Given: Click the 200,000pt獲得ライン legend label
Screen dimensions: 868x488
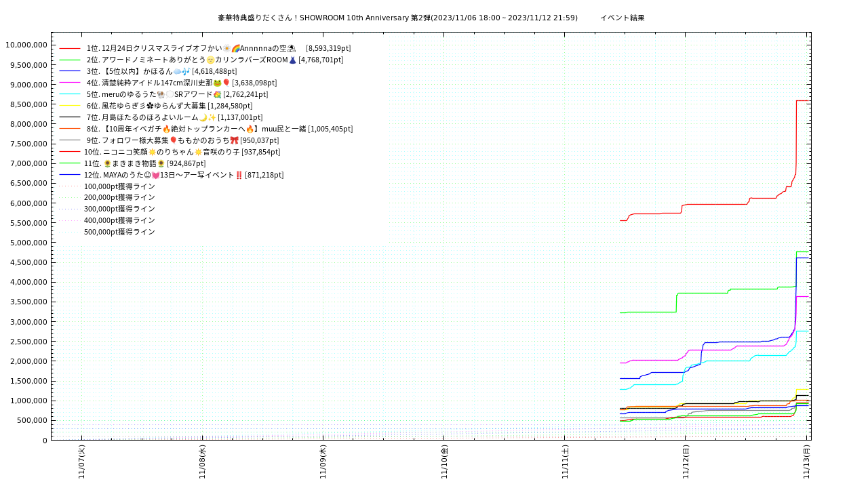Looking at the screenshot, I should tap(119, 198).
